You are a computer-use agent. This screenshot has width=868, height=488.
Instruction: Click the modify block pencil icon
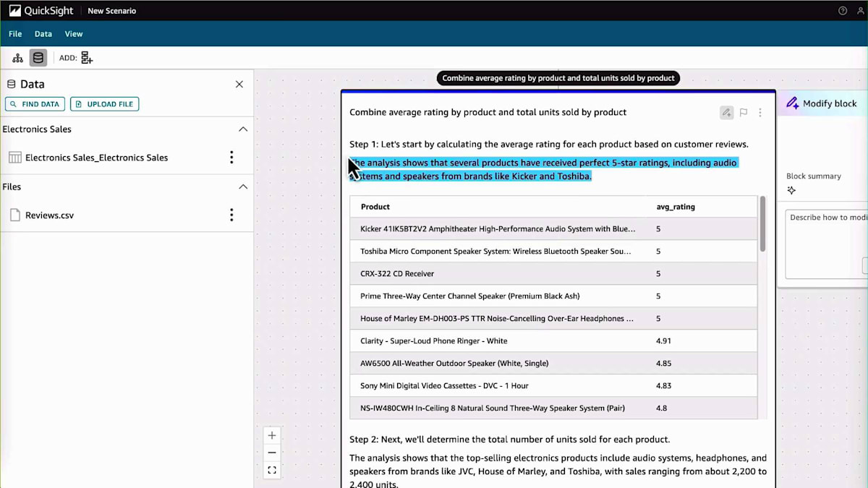click(x=726, y=113)
